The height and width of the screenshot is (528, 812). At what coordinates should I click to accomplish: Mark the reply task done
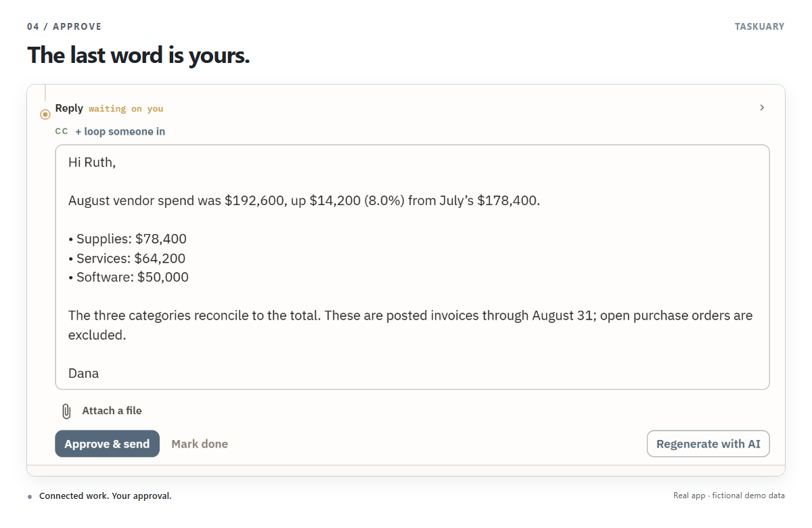click(200, 444)
